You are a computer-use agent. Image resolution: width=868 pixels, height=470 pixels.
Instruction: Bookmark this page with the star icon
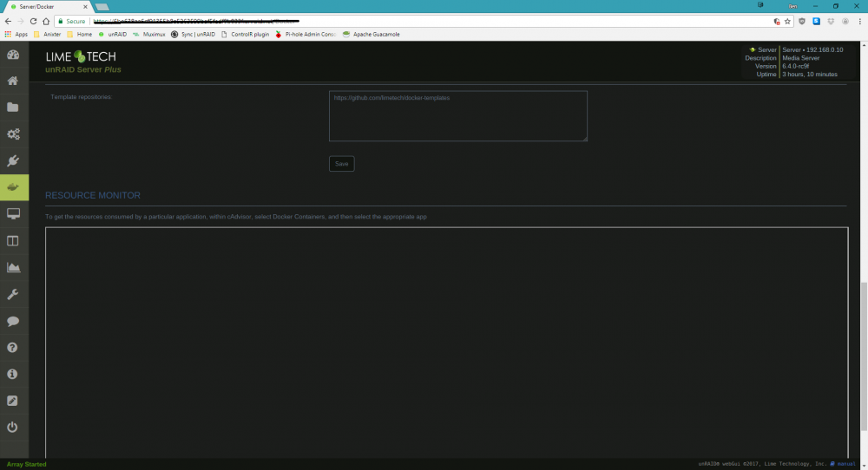[x=787, y=21]
